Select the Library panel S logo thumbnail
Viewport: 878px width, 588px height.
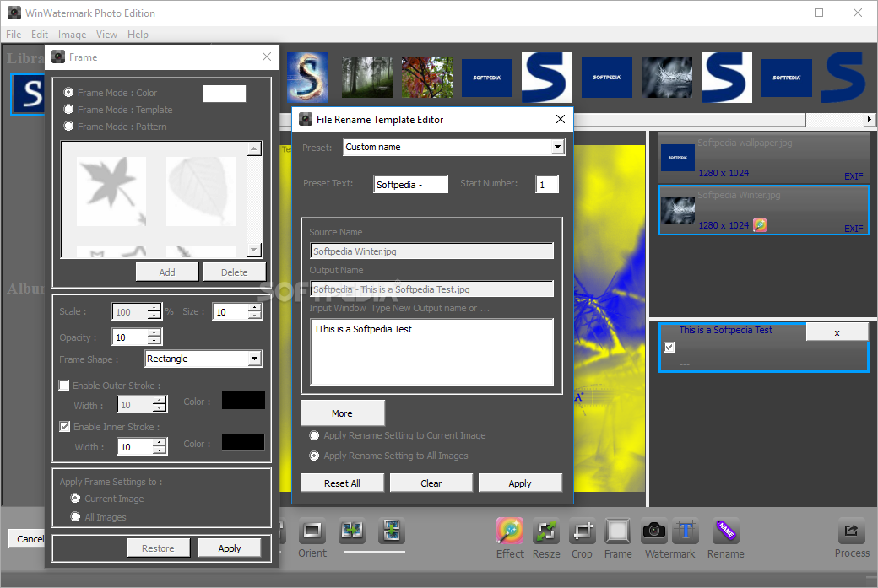point(27,94)
